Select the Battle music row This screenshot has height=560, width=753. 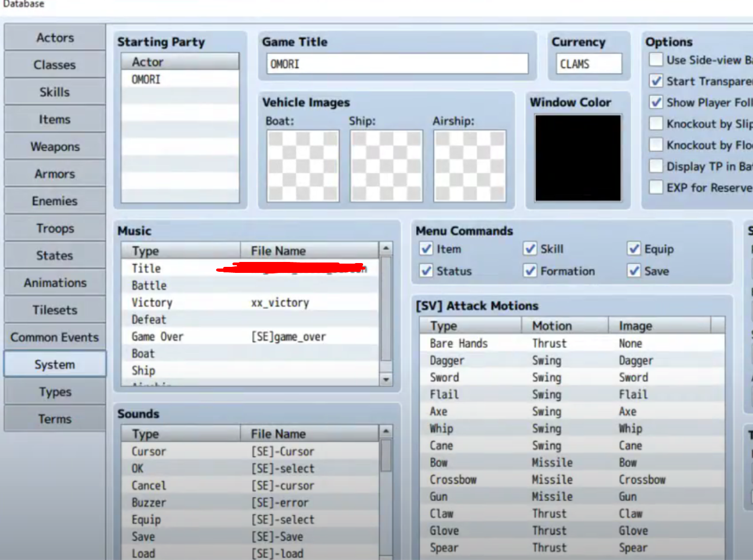(250, 285)
